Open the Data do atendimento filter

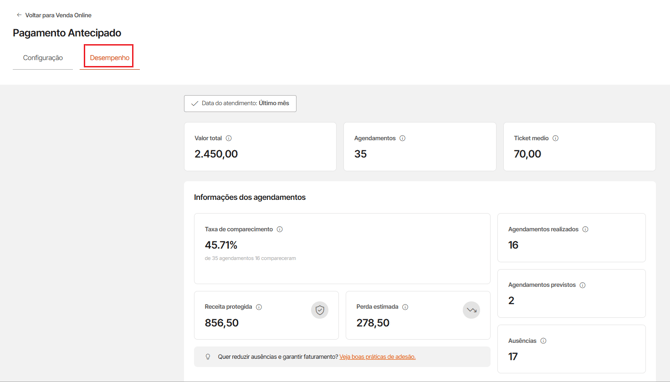click(240, 103)
